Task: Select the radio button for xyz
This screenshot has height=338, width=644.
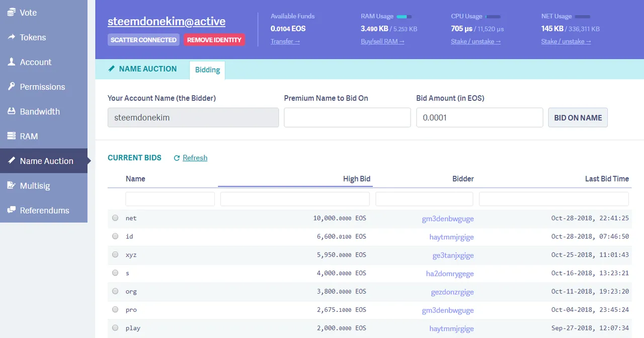Action: coord(115,255)
